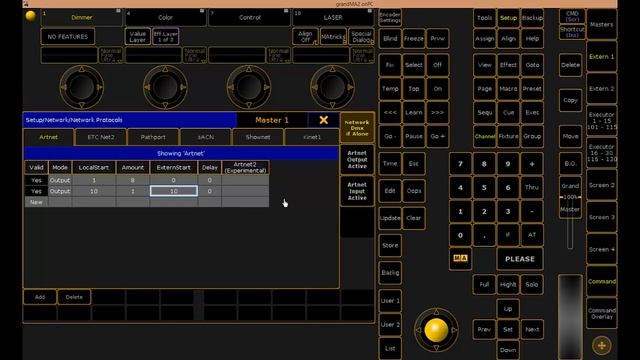Click the Macro key
This screenshot has width=640, height=360.
[x=508, y=89]
